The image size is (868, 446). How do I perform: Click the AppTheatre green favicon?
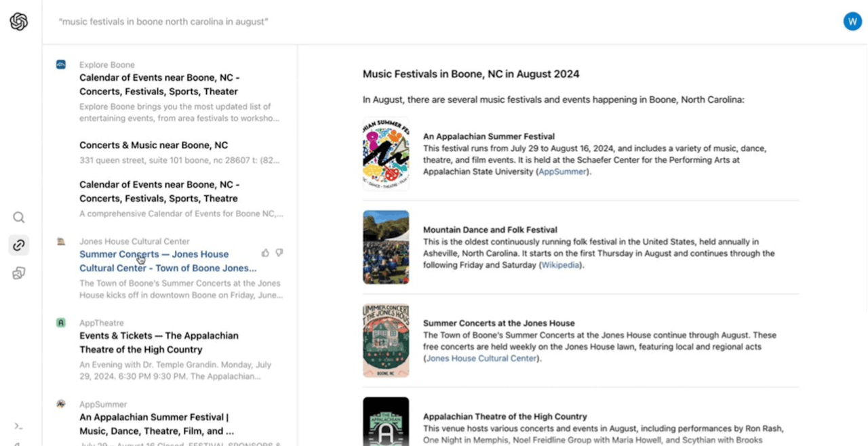coord(61,323)
